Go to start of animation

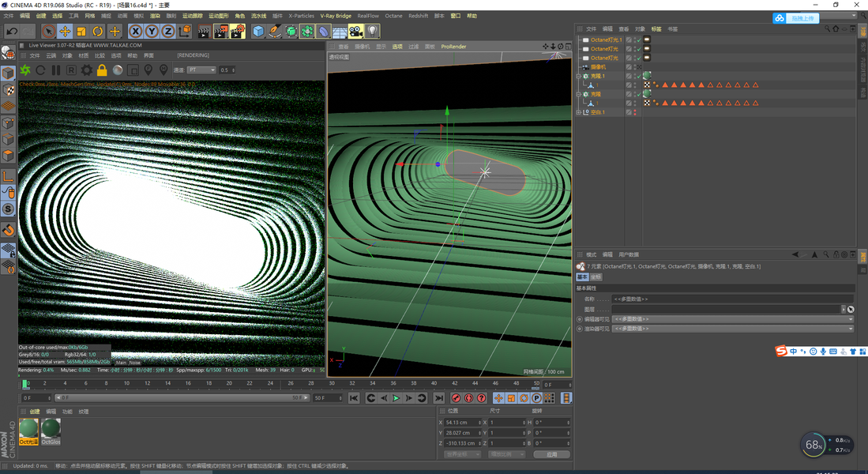pos(354,398)
